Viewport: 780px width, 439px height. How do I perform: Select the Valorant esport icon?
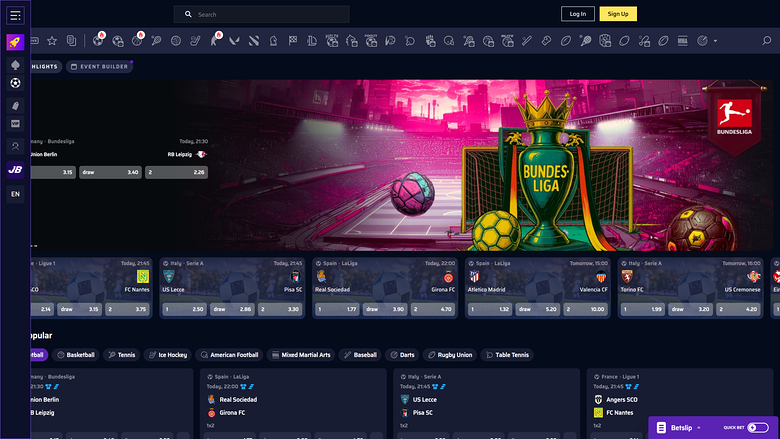click(x=234, y=41)
